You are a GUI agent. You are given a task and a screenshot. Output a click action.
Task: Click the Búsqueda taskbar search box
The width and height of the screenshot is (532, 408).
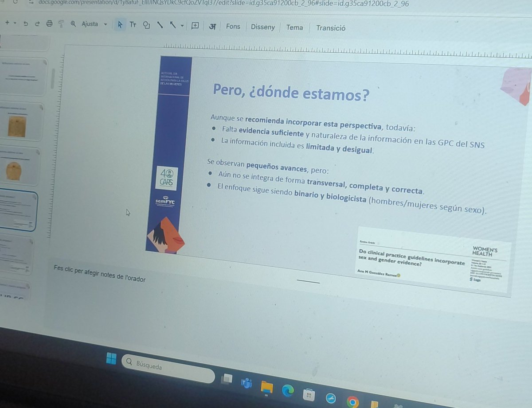point(168,369)
